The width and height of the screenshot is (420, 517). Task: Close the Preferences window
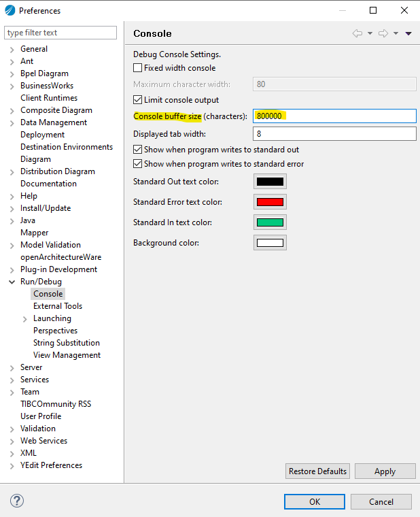[x=404, y=11]
